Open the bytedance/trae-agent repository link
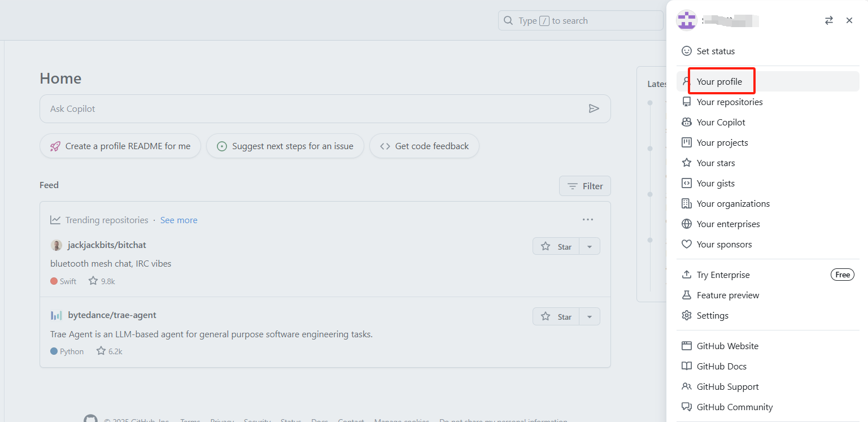The image size is (868, 422). pos(112,315)
